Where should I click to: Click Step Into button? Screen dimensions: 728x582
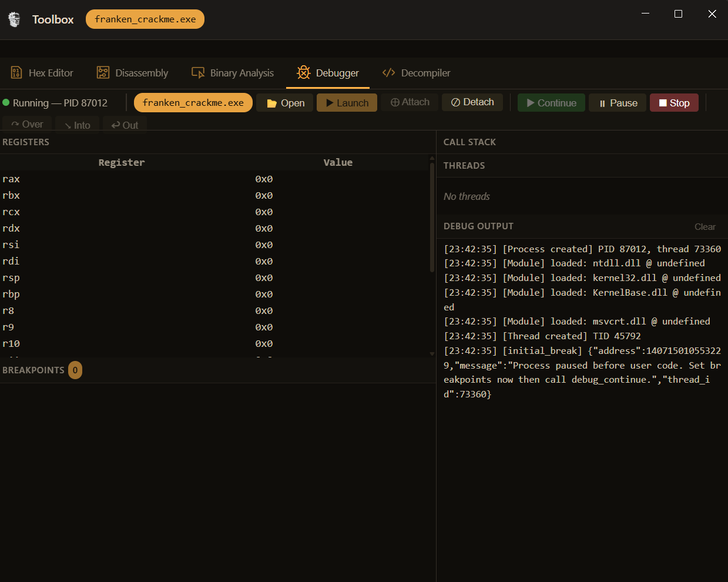coord(77,125)
